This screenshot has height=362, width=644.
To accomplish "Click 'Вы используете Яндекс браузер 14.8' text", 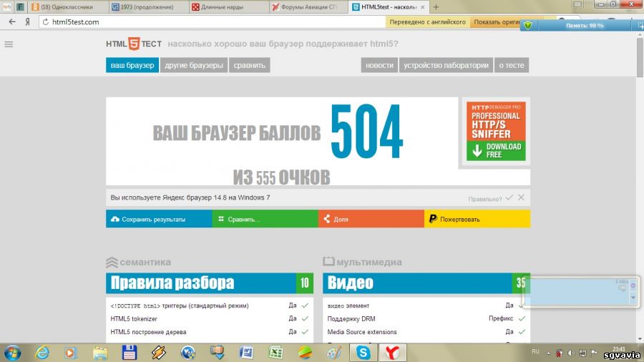I will click(x=190, y=197).
